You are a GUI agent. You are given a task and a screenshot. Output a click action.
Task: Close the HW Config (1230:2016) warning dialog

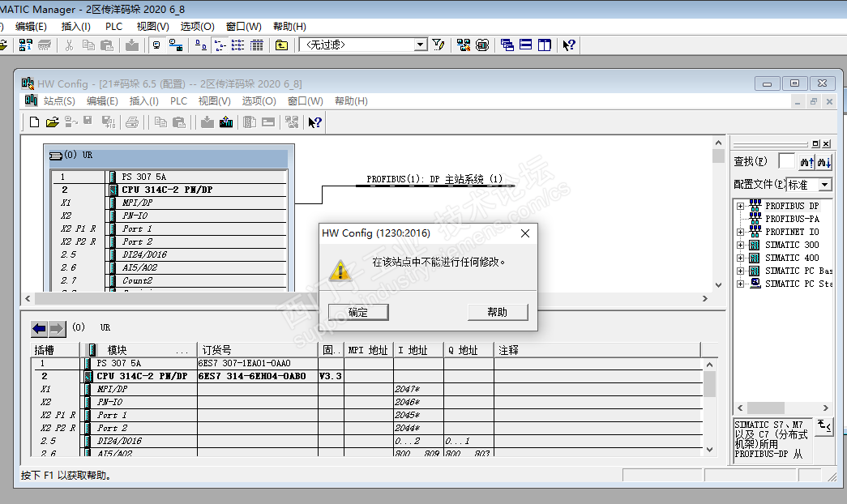point(525,233)
